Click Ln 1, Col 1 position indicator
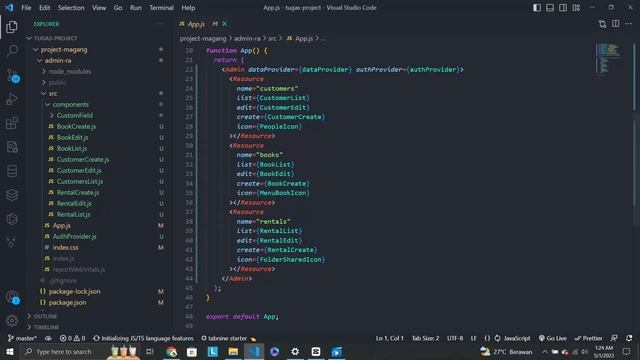Image resolution: width=640 pixels, height=360 pixels. pyautogui.click(x=389, y=338)
